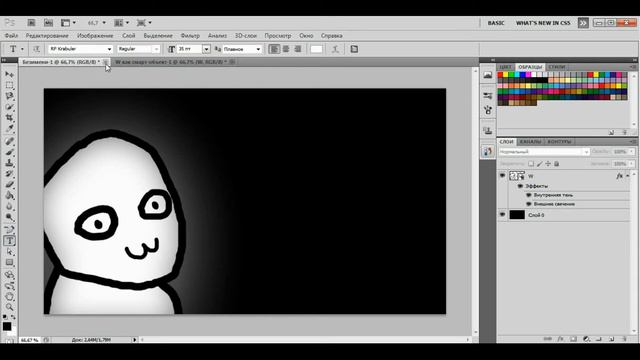Image resolution: width=640 pixels, height=360 pixels.
Task: Align text right in options bar
Action: tap(298, 49)
